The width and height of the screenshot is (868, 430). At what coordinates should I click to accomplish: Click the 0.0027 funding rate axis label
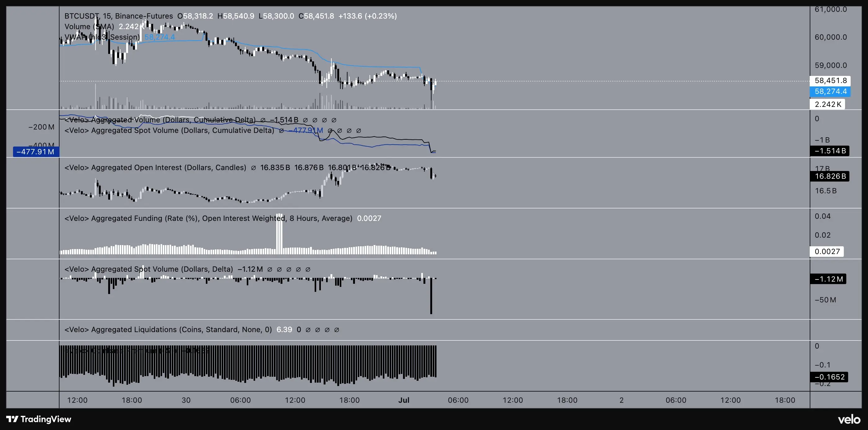827,252
